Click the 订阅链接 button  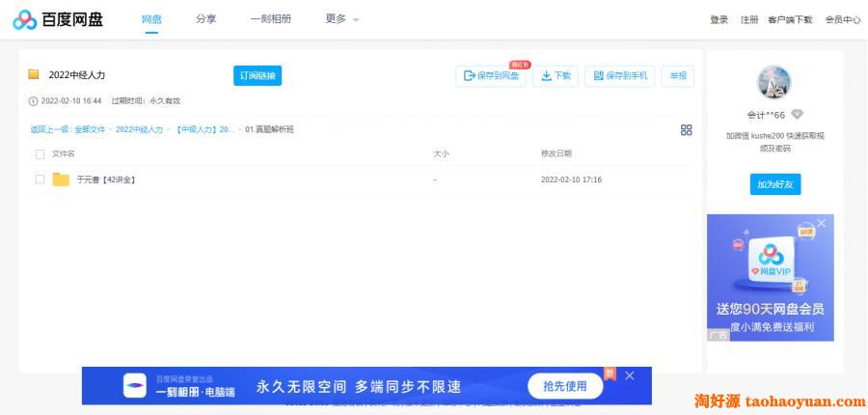point(258,76)
